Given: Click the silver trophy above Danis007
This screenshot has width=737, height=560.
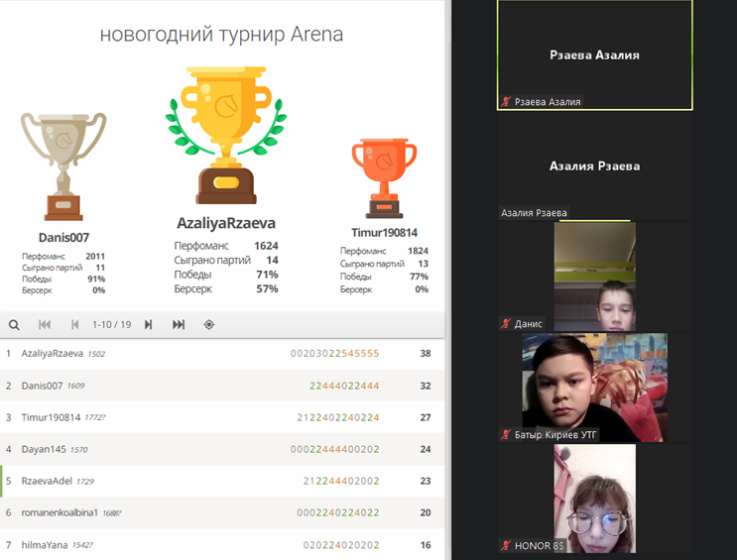Looking at the screenshot, I should [x=63, y=166].
